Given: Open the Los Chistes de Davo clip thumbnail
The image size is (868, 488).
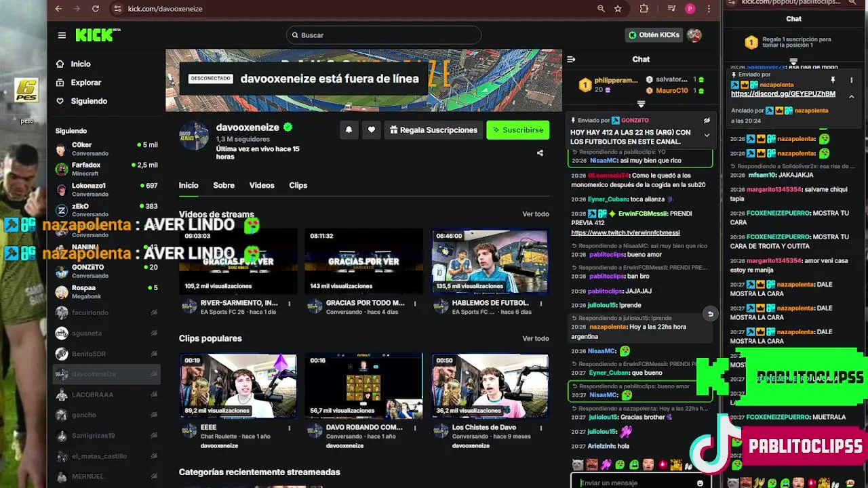Looking at the screenshot, I should coord(490,386).
